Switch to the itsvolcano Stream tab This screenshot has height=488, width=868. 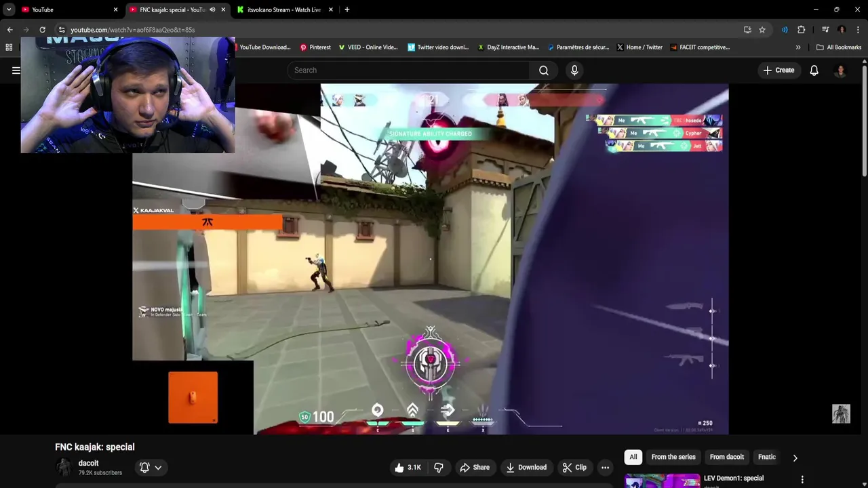tap(283, 9)
